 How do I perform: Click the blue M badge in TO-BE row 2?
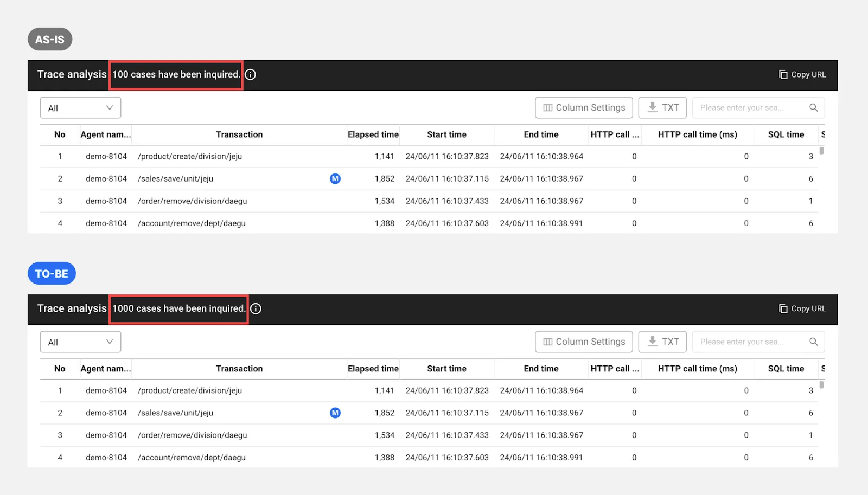tap(335, 413)
